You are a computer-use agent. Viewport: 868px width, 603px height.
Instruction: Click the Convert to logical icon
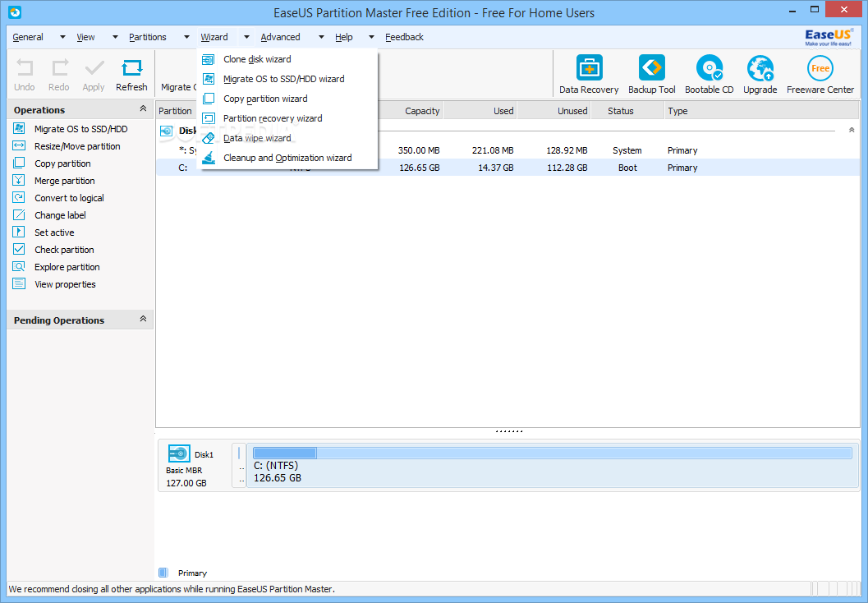[19, 197]
